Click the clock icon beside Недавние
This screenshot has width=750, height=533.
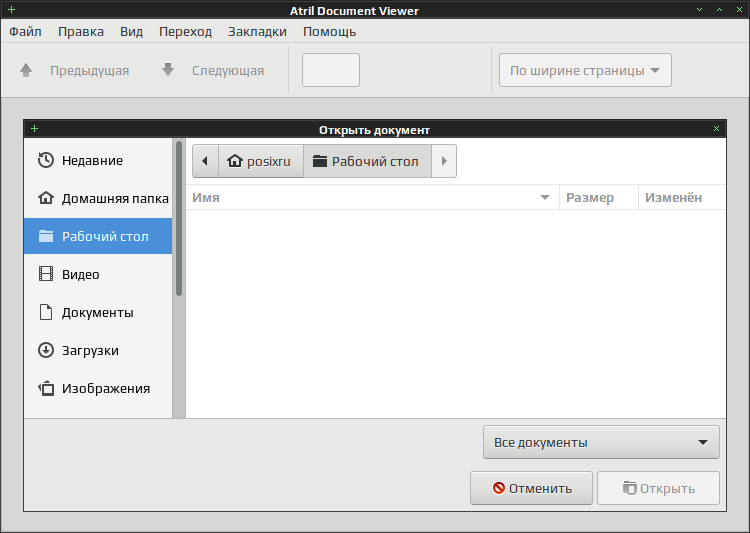tap(46, 160)
